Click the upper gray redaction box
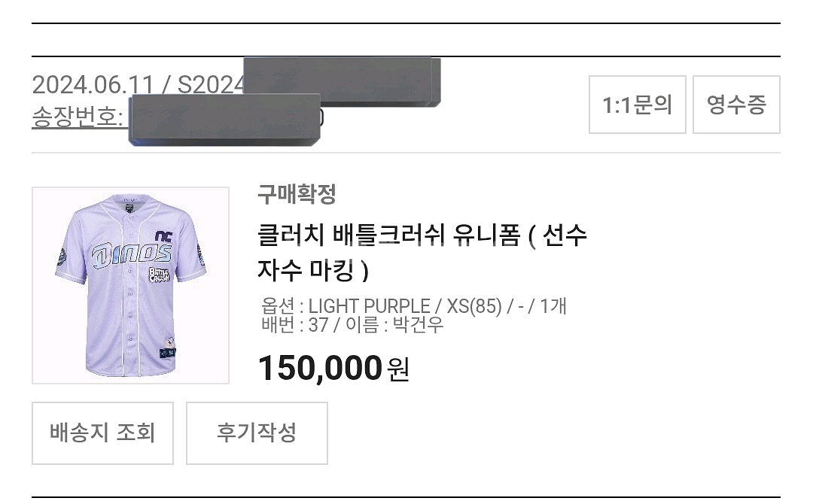This screenshot has height=504, width=813. point(341,80)
